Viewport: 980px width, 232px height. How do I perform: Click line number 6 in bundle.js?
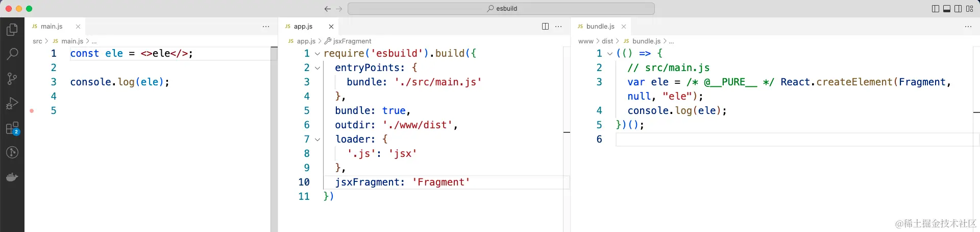coord(599,139)
